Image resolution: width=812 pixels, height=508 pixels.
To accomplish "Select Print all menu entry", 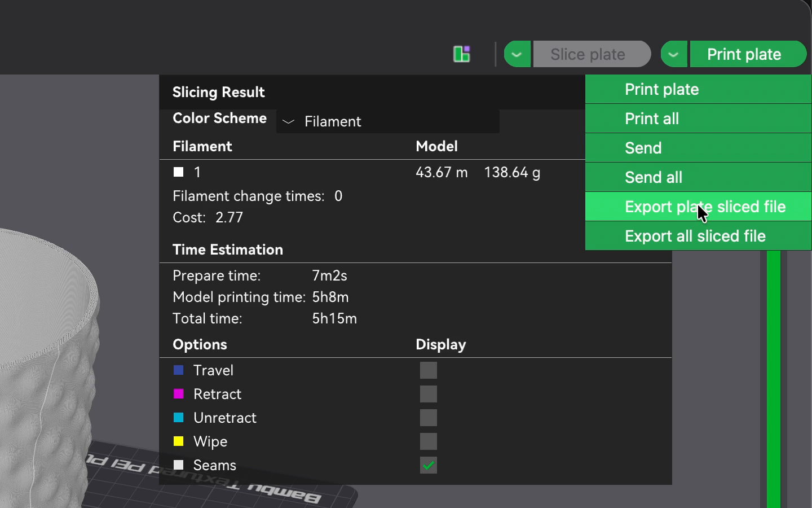I will tap(698, 119).
